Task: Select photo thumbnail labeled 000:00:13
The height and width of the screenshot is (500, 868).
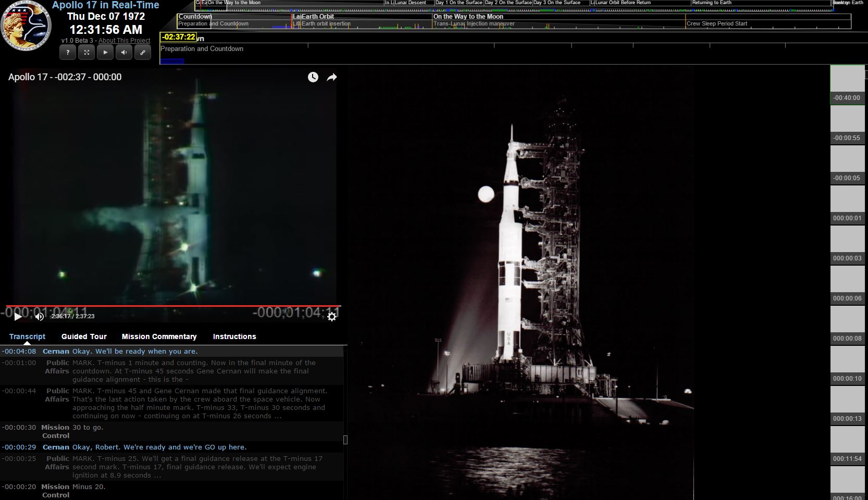Action: tap(847, 405)
